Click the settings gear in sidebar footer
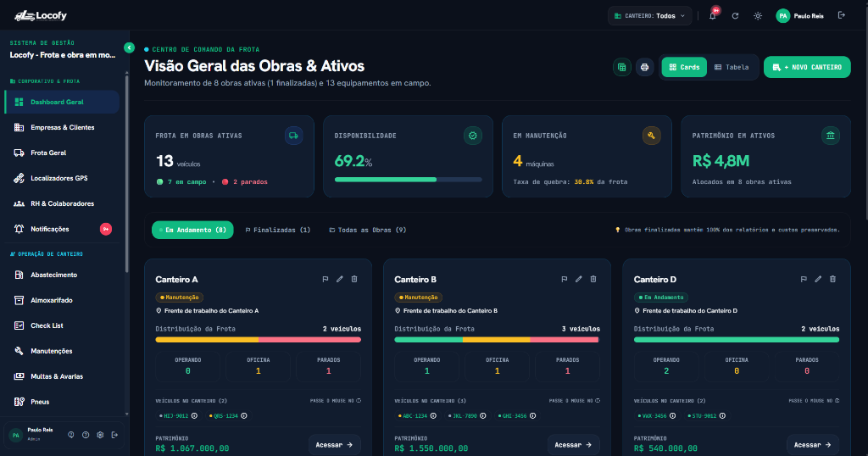868x456 pixels. (x=100, y=435)
